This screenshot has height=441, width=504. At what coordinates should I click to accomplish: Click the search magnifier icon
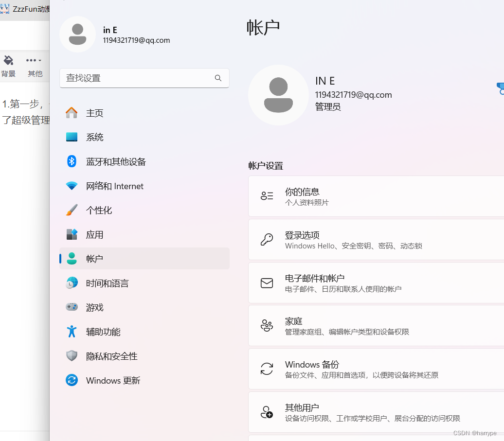[x=218, y=78]
